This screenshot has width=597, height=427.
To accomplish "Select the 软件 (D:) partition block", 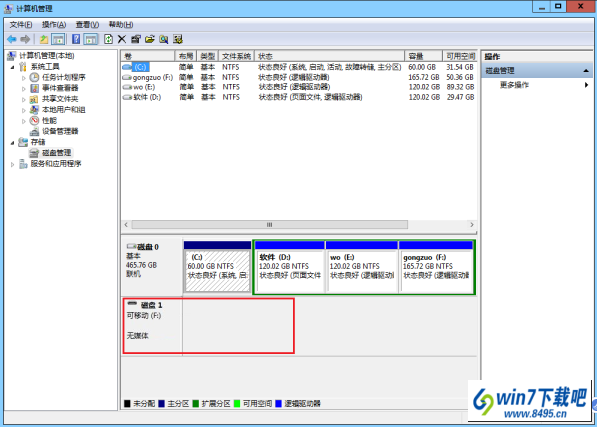I will coord(290,267).
